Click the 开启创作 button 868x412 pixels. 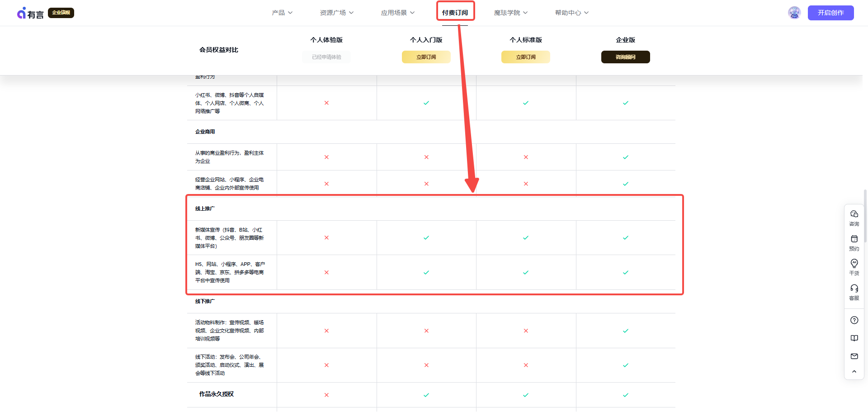[x=830, y=13]
